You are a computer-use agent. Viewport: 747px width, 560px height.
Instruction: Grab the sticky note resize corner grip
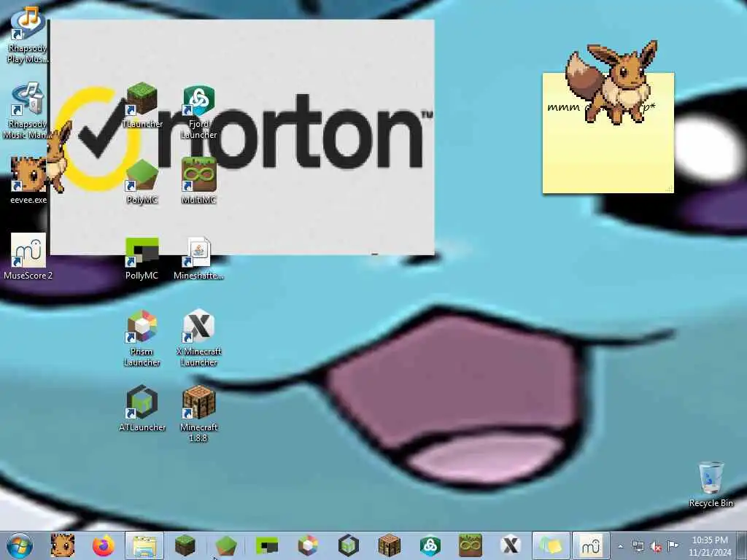coord(670,189)
